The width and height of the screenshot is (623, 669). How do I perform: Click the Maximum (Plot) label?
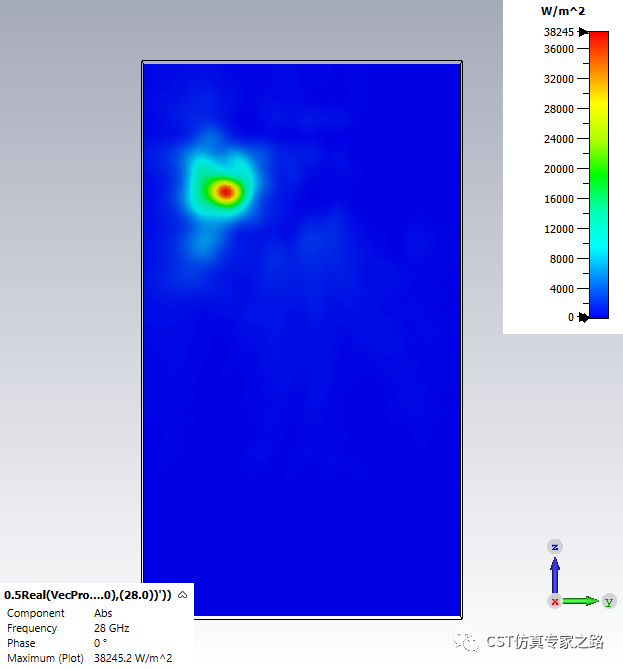pos(45,658)
